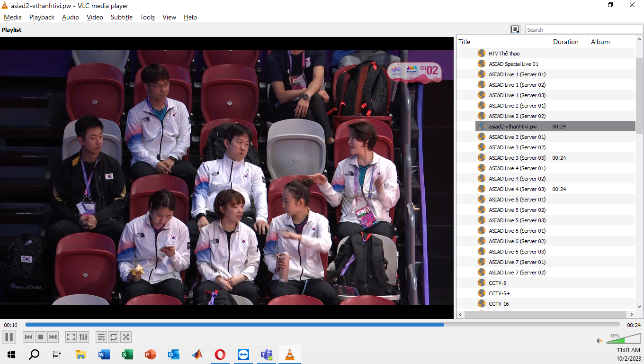Viewport: 644px width, 364px height.
Task: Skip to the next media item
Action: (x=53, y=337)
